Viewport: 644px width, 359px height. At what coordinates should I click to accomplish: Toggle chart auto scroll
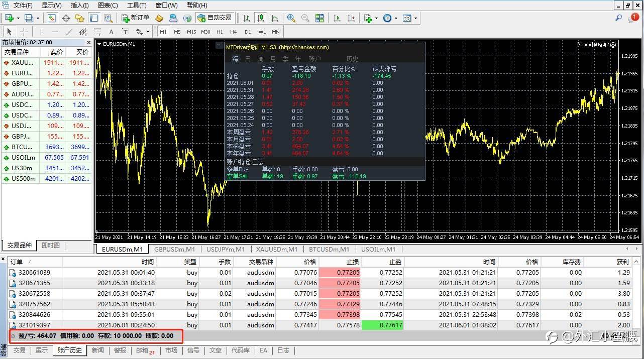point(337,18)
